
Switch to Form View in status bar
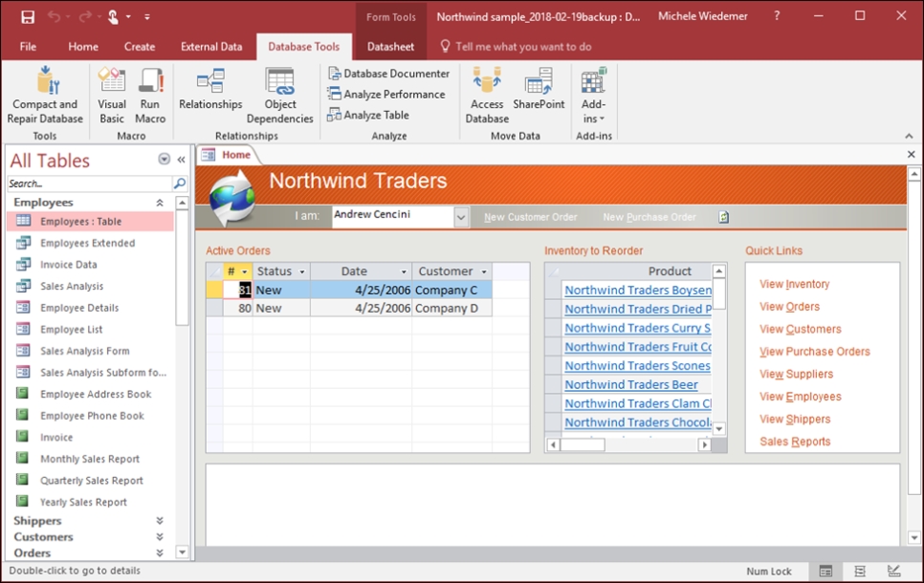click(x=825, y=571)
